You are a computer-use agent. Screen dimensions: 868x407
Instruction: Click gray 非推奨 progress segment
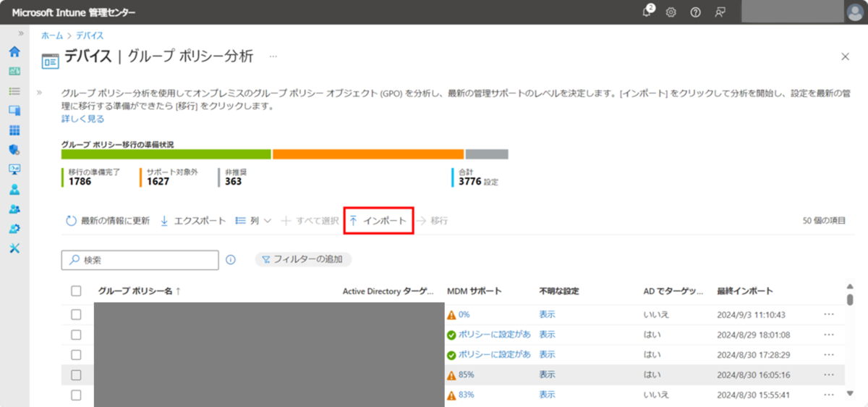point(487,154)
